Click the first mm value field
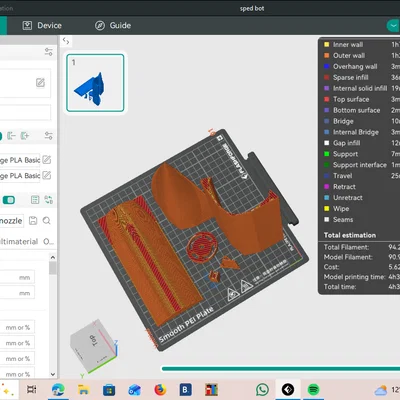Screen dimensions: 400x400 pos(17,277)
